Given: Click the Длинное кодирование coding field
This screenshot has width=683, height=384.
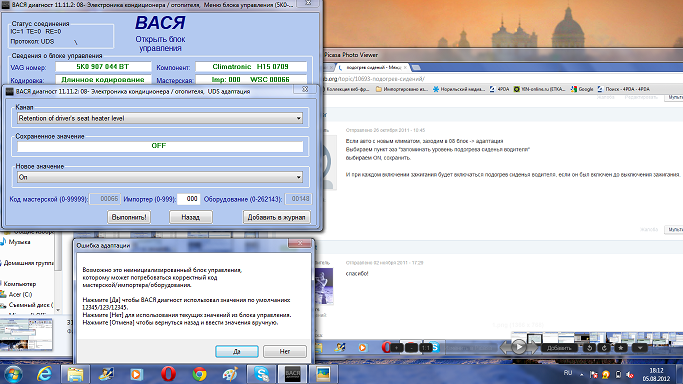Looking at the screenshot, I should 103,80.
